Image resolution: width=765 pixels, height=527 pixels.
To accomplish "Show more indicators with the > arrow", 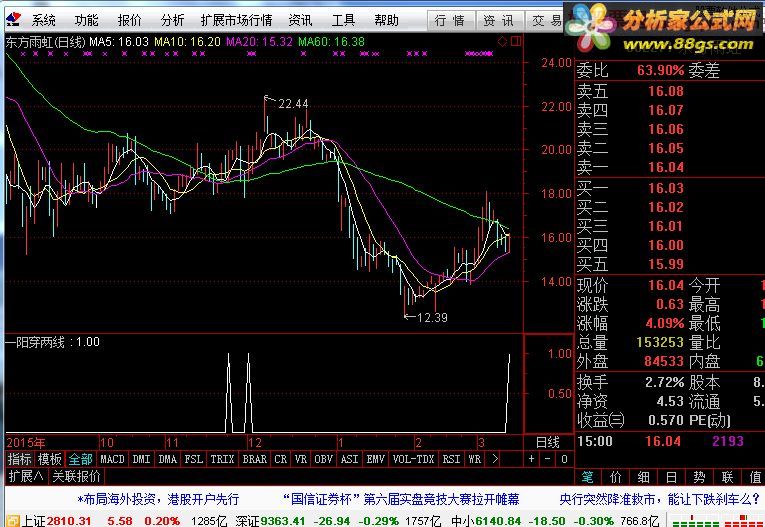I will pyautogui.click(x=495, y=459).
